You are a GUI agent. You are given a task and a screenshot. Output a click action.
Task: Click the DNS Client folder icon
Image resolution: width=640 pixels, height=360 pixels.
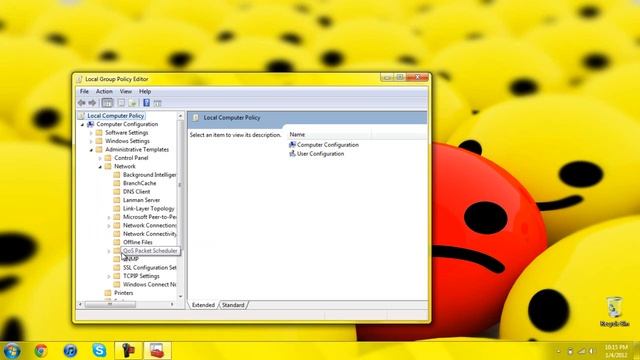(117, 191)
